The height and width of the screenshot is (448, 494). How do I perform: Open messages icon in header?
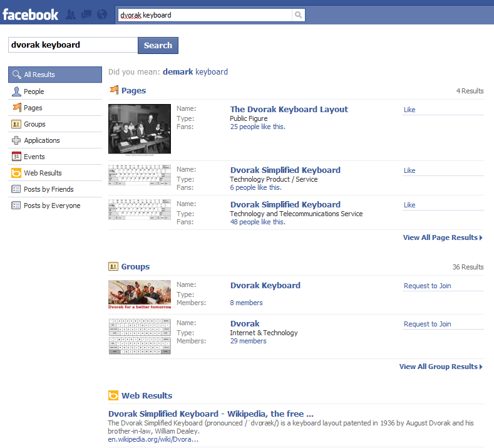86,14
